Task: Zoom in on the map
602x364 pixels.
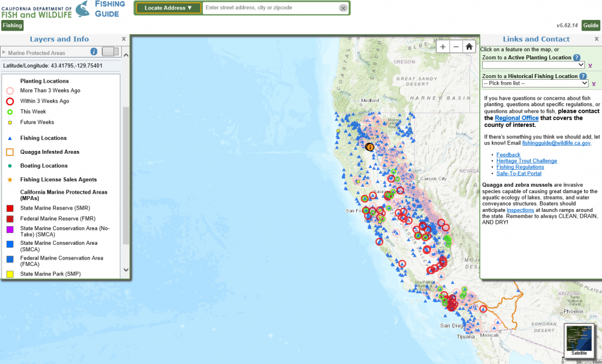Action: (x=443, y=47)
